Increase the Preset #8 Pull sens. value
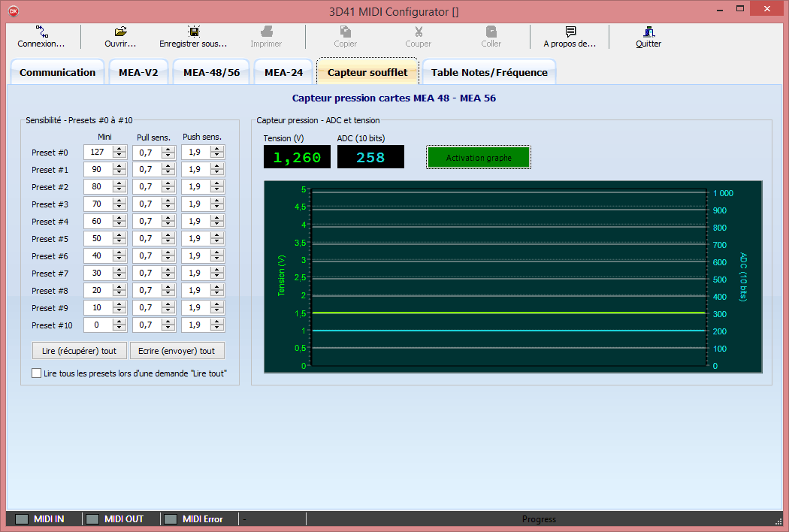 (168, 287)
